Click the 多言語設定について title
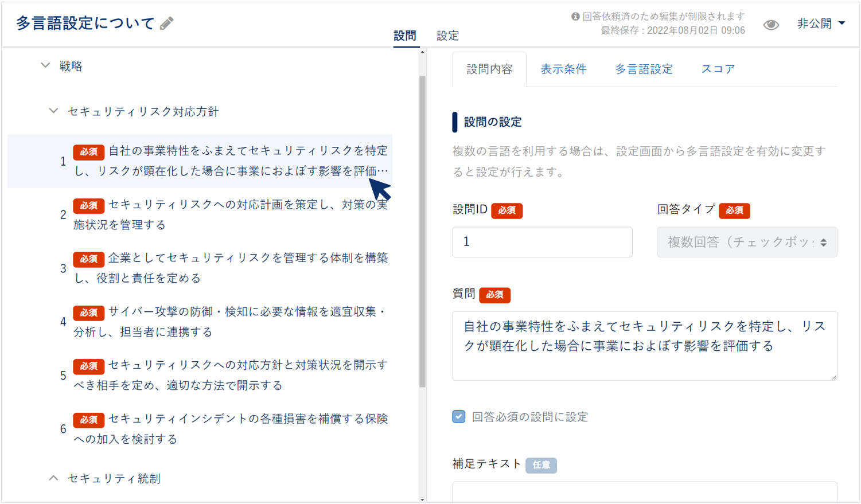Image resolution: width=861 pixels, height=504 pixels. pyautogui.click(x=85, y=24)
